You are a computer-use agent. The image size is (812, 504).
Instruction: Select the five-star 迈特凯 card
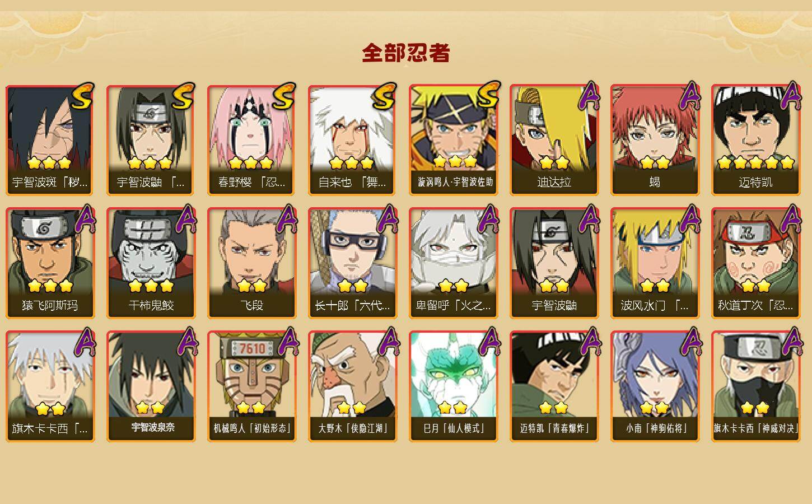click(x=756, y=140)
